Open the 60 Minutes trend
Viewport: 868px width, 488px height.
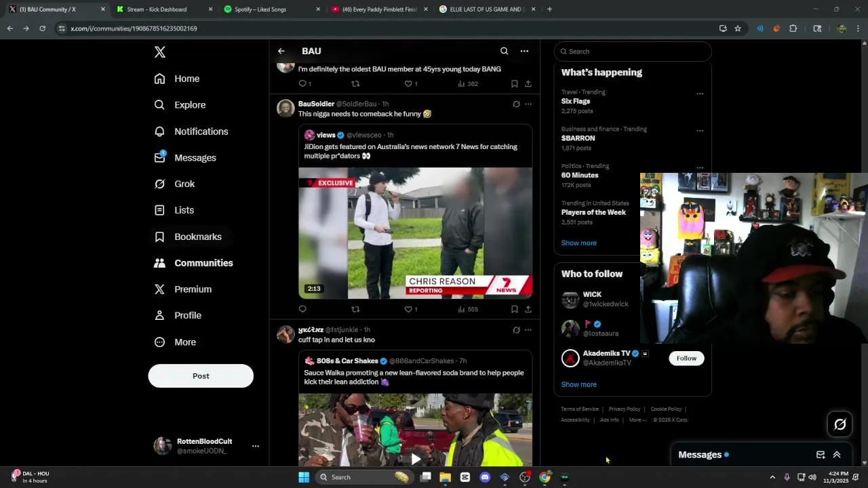[580, 176]
